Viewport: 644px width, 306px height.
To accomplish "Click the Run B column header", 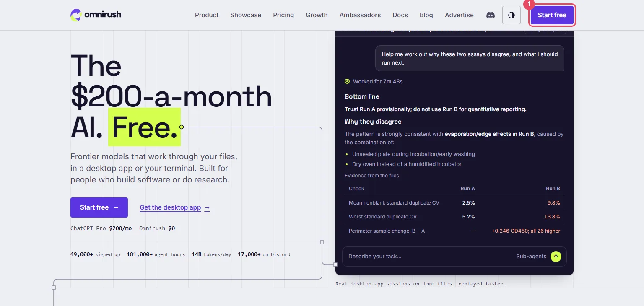I will [x=553, y=189].
